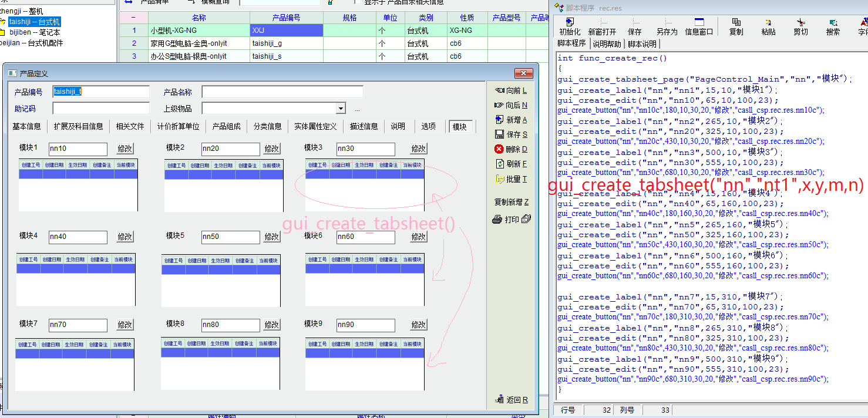The width and height of the screenshot is (868, 418).
Task: Click the nn50 text field for 模块5
Action: 230,237
